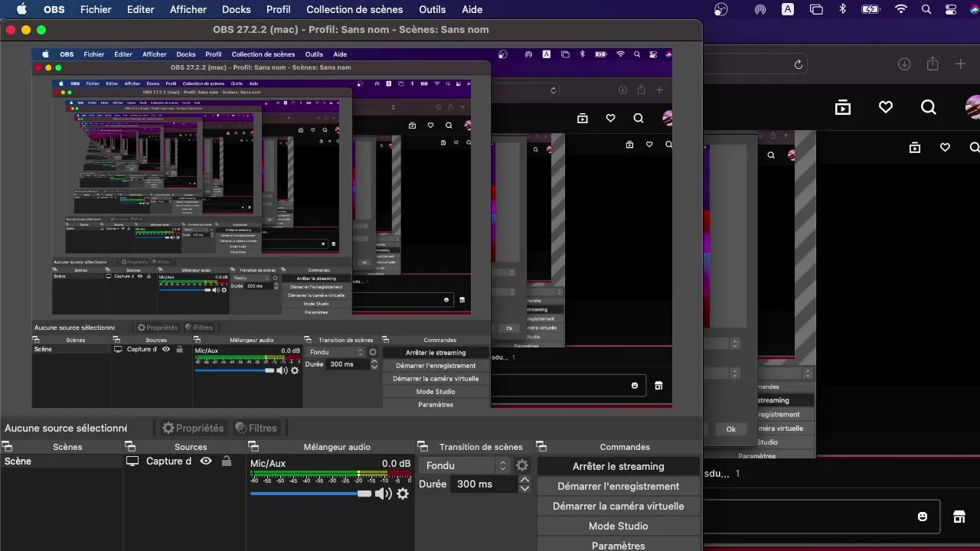Open new tab plus in background browser
The height and width of the screenshot is (551, 980).
961,64
